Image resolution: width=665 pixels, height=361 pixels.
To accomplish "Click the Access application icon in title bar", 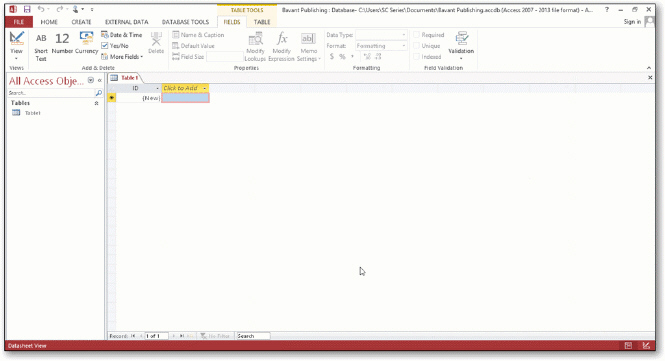I will click(13, 9).
